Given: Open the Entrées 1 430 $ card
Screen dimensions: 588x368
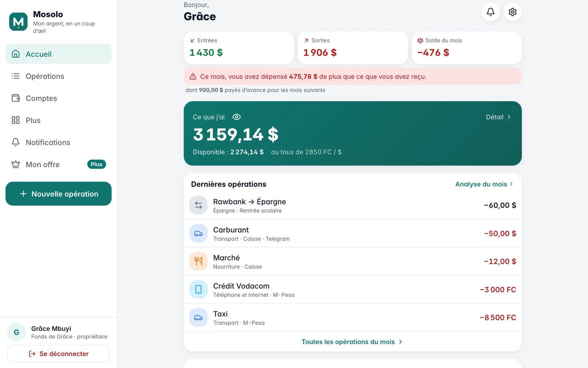Looking at the screenshot, I should (239, 48).
